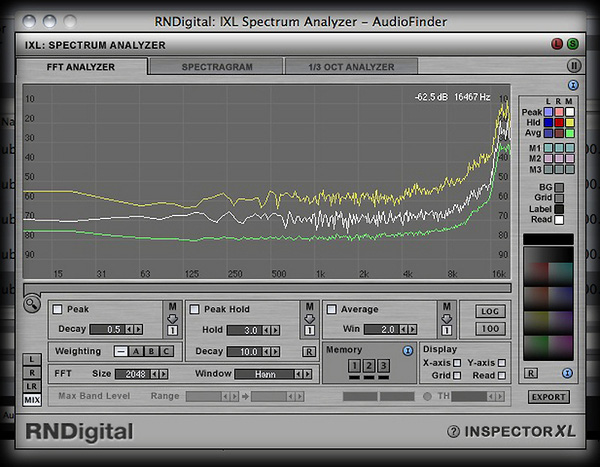Select MIX channel button
This screenshot has width=600, height=467.
(32, 400)
